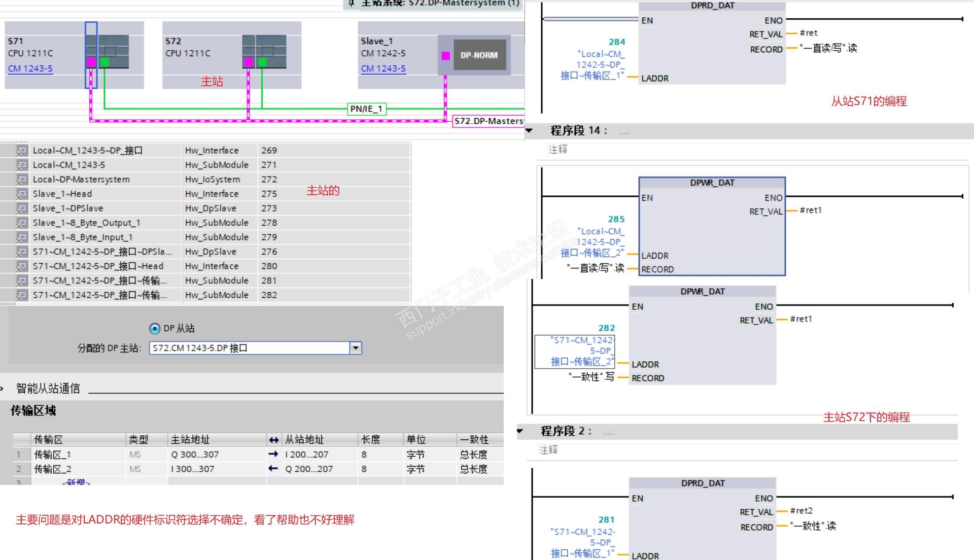The height and width of the screenshot is (560, 974).
Task: Click magenta DP port on Slave_1
Action: click(445, 56)
